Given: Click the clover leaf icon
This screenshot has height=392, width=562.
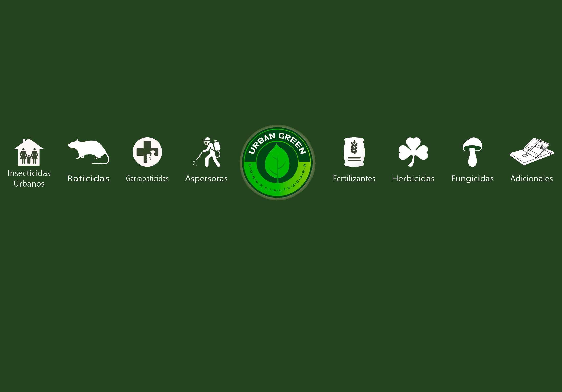Looking at the screenshot, I should point(413,152).
